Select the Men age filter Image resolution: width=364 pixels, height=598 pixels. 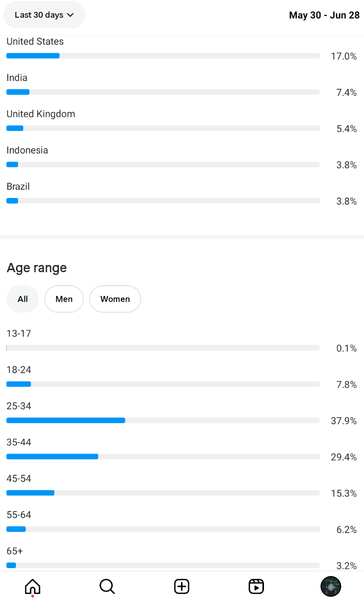[x=64, y=299]
